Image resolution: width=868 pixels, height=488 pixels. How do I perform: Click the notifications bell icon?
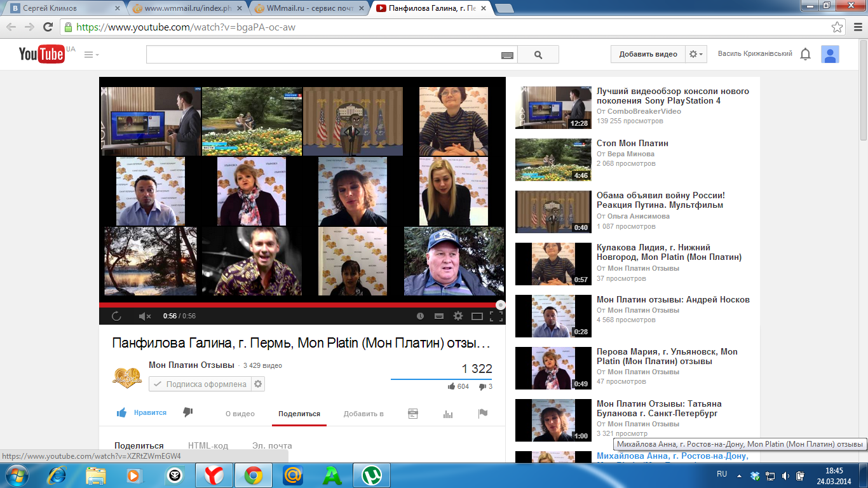coord(805,54)
